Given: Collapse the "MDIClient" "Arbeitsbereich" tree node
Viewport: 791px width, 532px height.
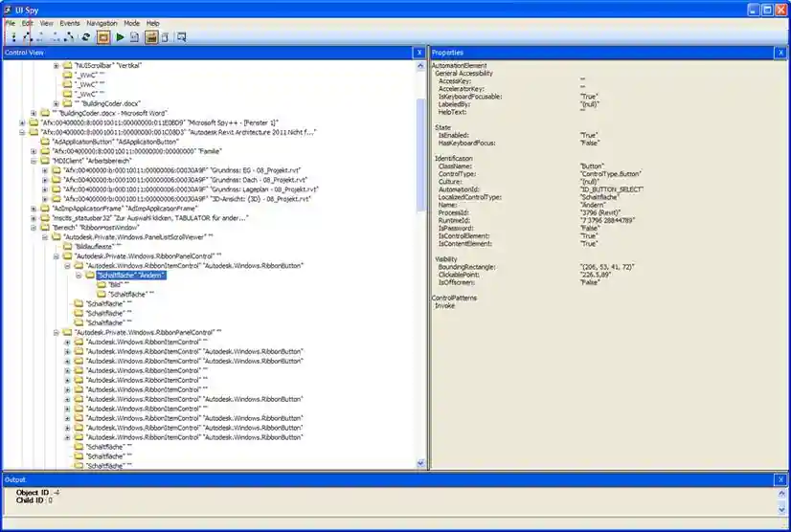Looking at the screenshot, I should [x=34, y=162].
